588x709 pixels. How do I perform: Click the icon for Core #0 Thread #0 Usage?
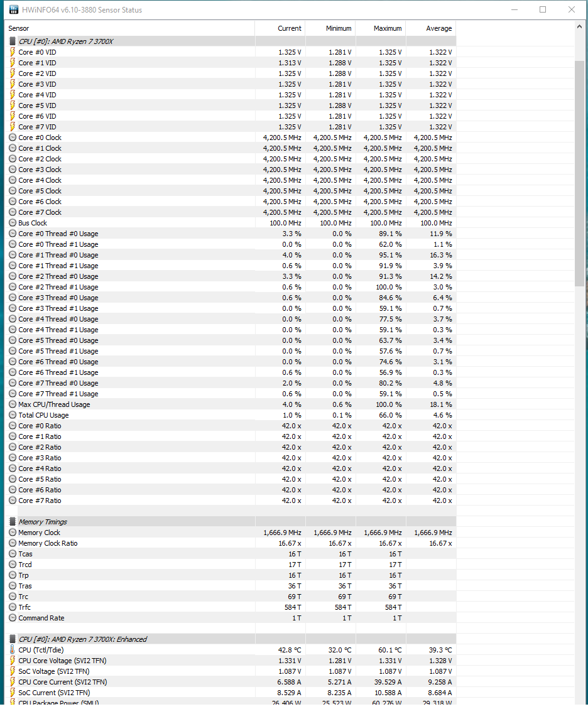(13, 234)
